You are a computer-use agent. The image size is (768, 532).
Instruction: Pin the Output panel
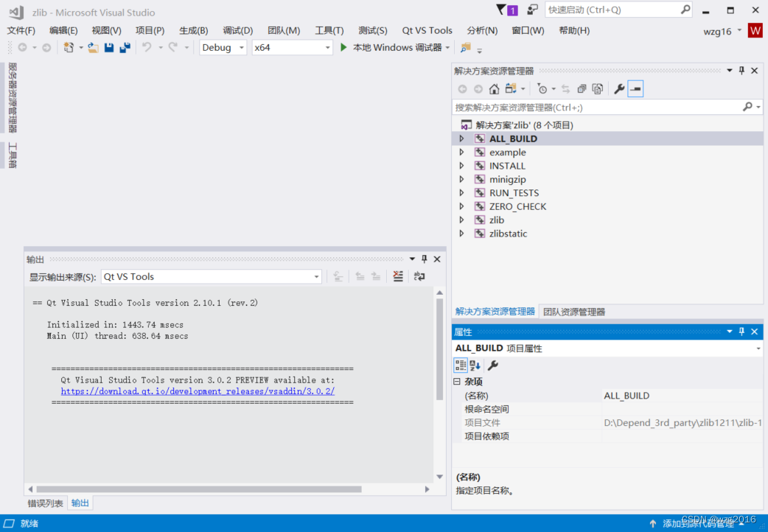coord(424,259)
